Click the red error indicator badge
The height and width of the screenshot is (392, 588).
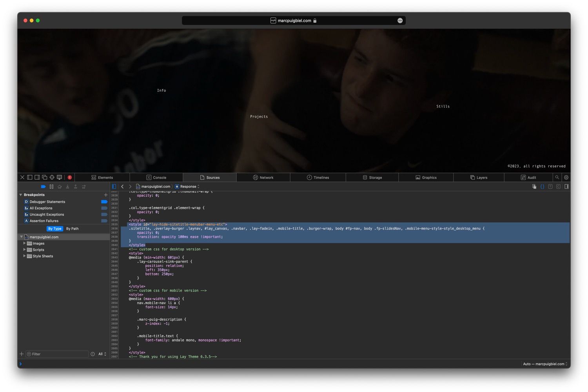pos(70,178)
